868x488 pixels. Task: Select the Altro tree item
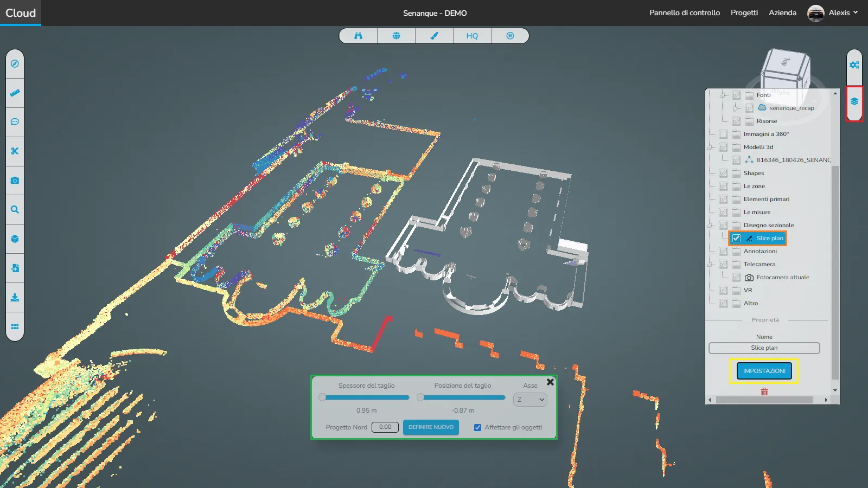(751, 303)
